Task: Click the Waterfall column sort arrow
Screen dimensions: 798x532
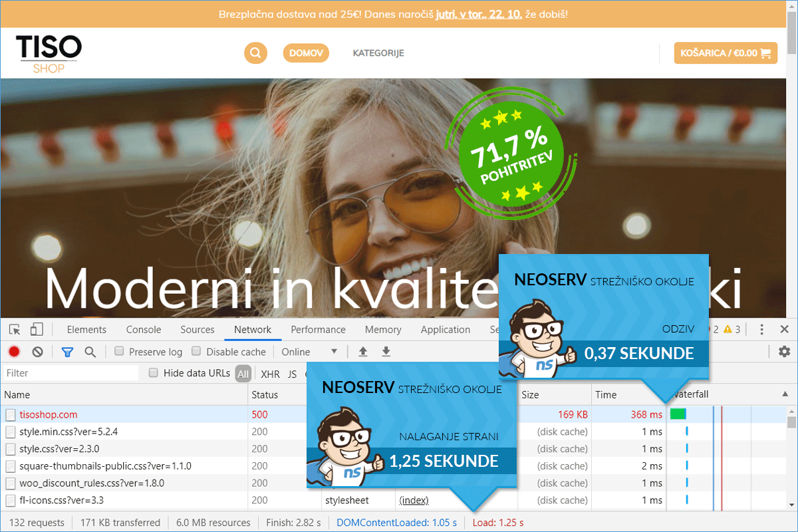Action: pyautogui.click(x=785, y=394)
